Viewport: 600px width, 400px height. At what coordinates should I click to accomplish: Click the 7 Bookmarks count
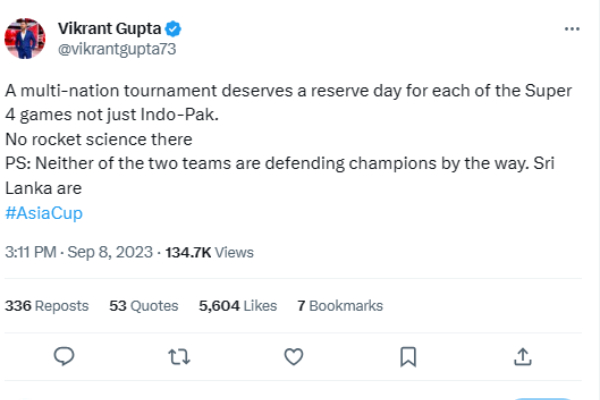click(x=340, y=305)
